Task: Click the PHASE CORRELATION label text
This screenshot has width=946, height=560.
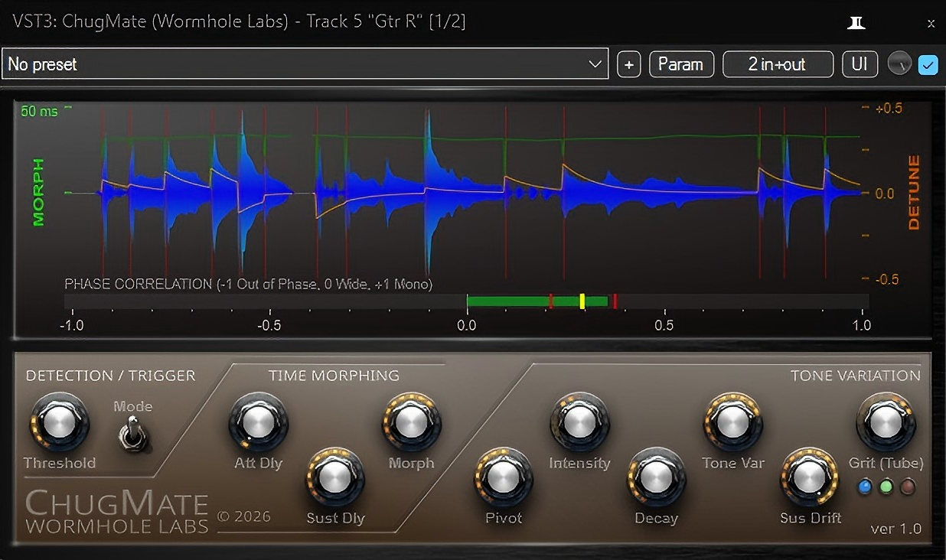Action: pyautogui.click(x=248, y=285)
